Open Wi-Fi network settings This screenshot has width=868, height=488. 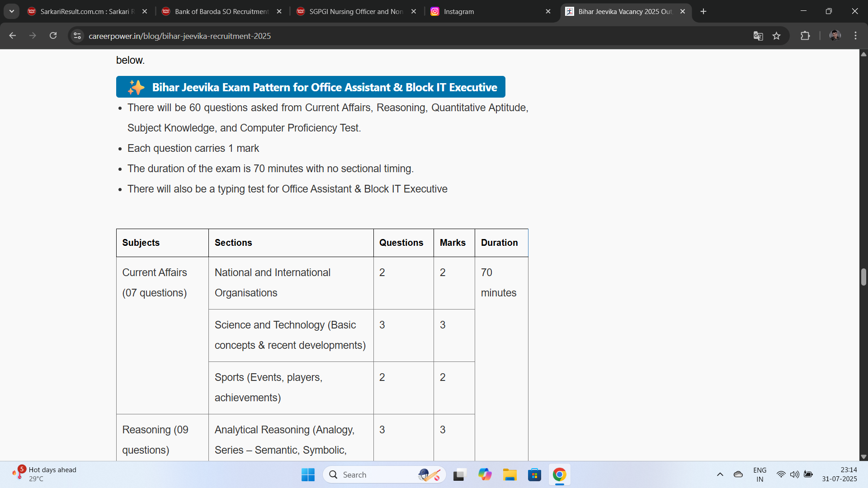coord(781,474)
